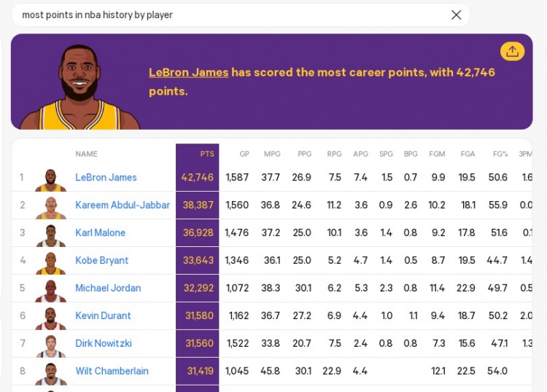Open LeBron James link in purple banner
Image resolution: width=547 pixels, height=392 pixels.
(x=188, y=72)
